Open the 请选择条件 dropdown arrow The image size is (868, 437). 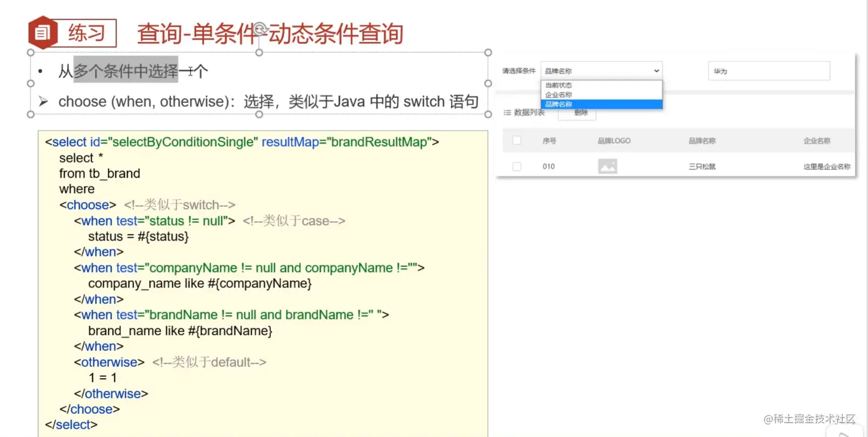pos(657,71)
